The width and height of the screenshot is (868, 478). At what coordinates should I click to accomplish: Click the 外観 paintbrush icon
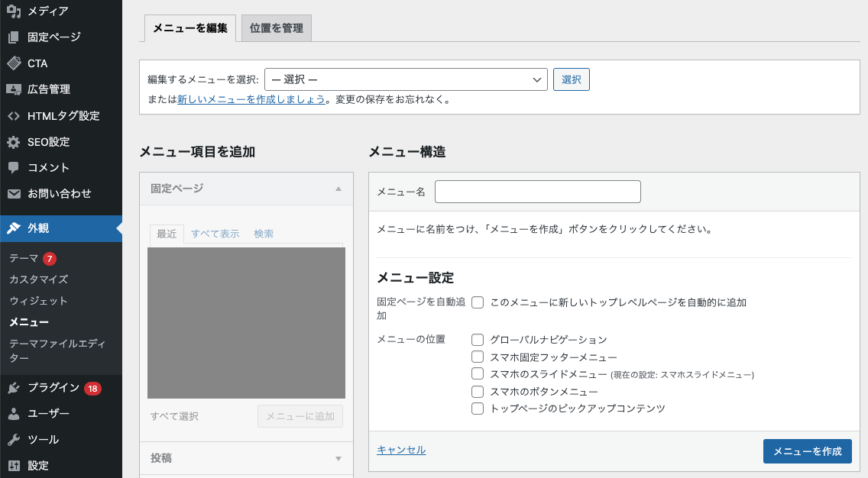(x=14, y=228)
